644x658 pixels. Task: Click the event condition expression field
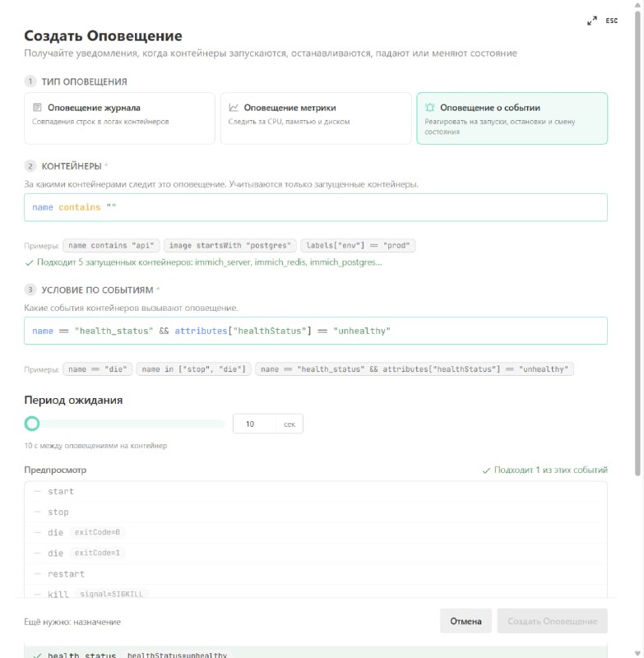[x=316, y=331]
